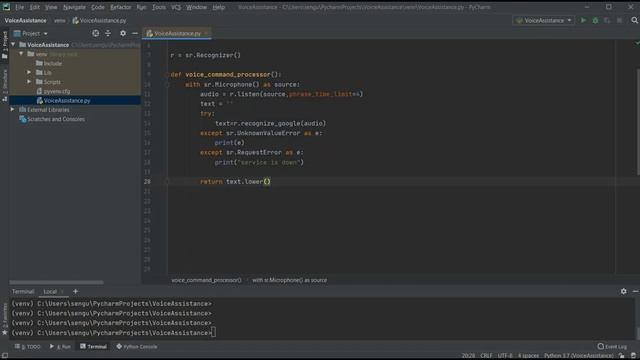Image resolution: width=640 pixels, height=360 pixels.
Task: Open the Tools menu
Action: point(159,7)
